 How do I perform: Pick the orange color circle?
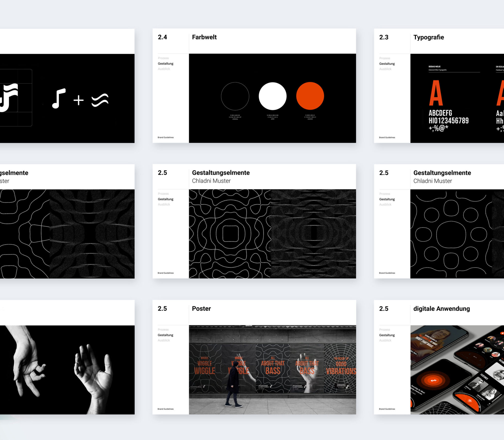(310, 96)
